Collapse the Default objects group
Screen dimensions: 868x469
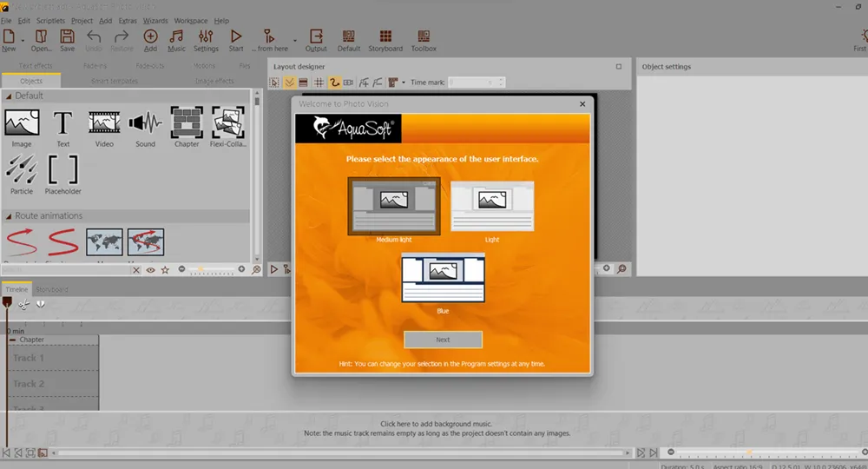coord(9,96)
